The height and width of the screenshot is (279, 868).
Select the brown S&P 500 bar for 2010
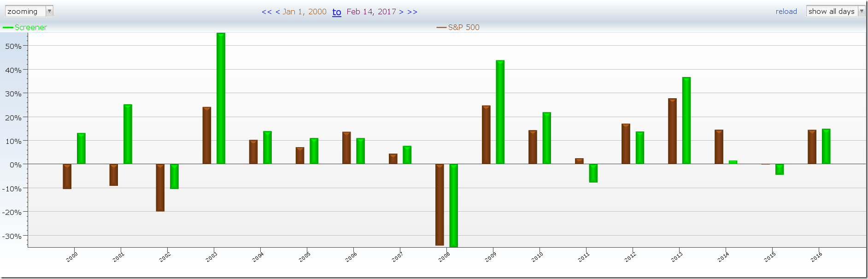(533, 147)
